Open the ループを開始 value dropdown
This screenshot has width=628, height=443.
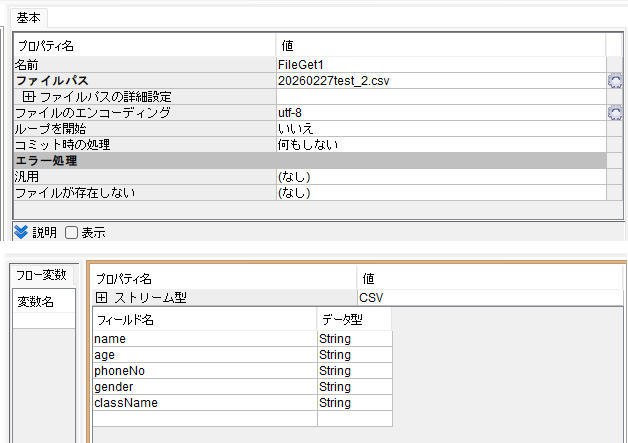440,129
